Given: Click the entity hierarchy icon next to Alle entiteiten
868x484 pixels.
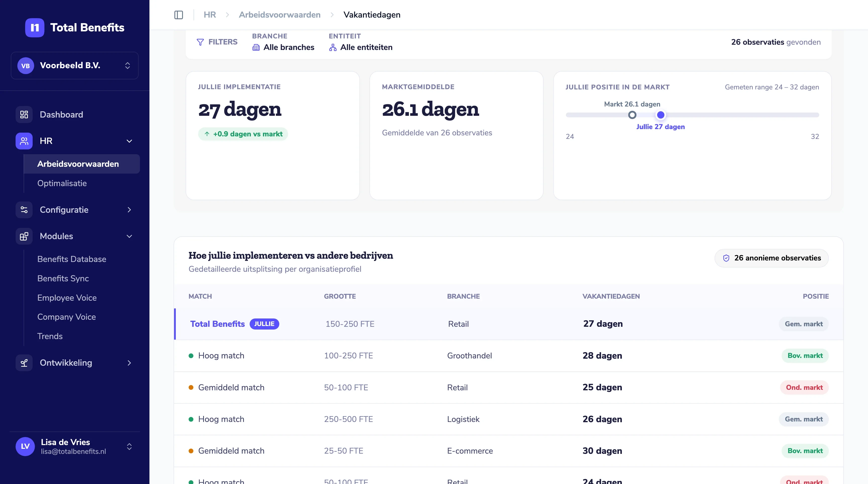Looking at the screenshot, I should [333, 47].
